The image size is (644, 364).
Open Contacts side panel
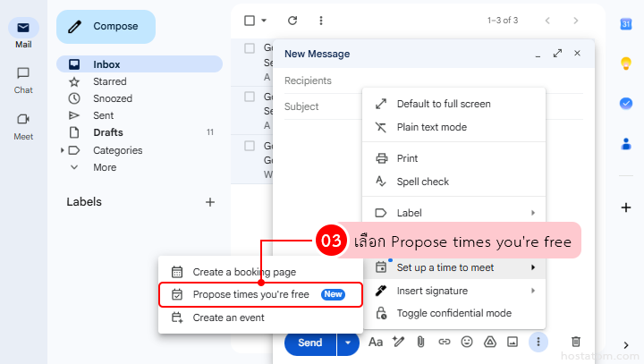(626, 144)
